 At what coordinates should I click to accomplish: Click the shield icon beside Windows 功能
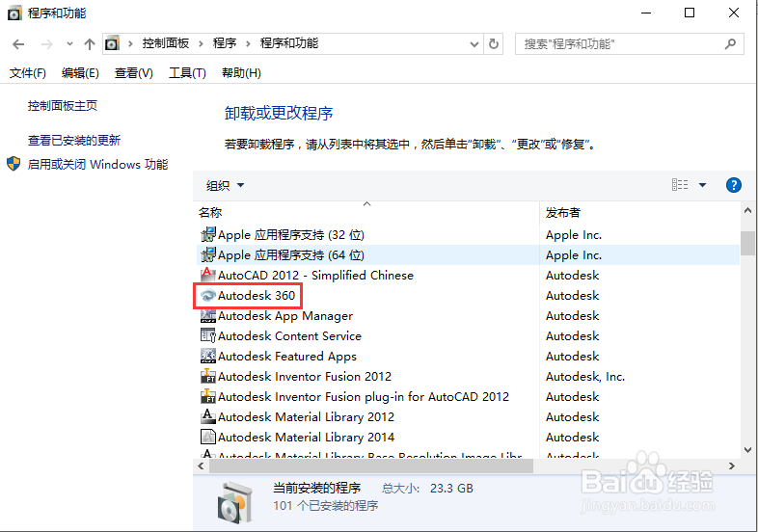14,164
